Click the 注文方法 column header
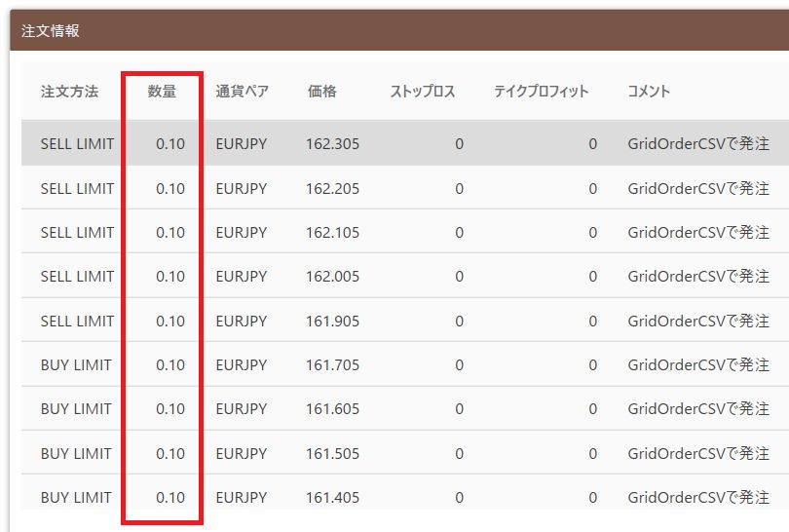This screenshot has height=532, width=789. tap(69, 92)
